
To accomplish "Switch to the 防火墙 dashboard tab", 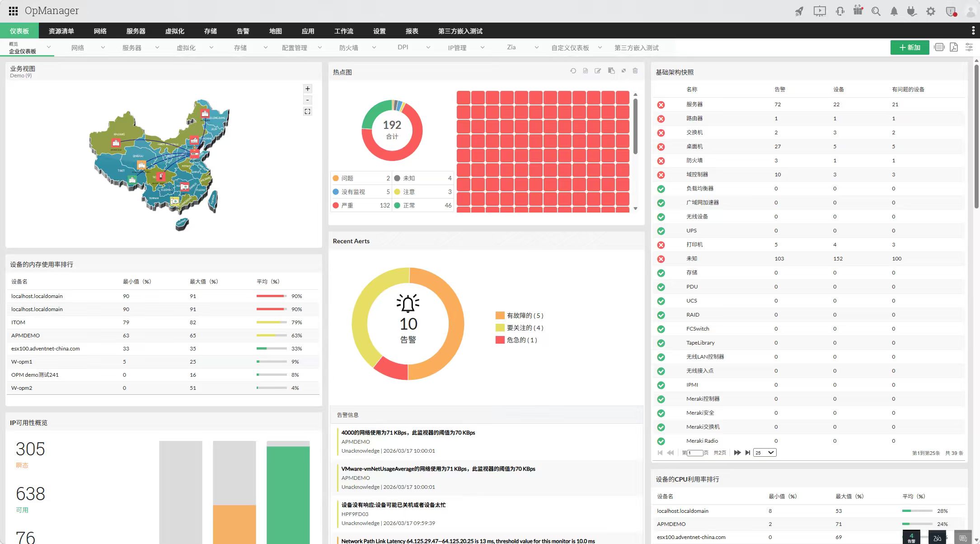I will coord(349,47).
